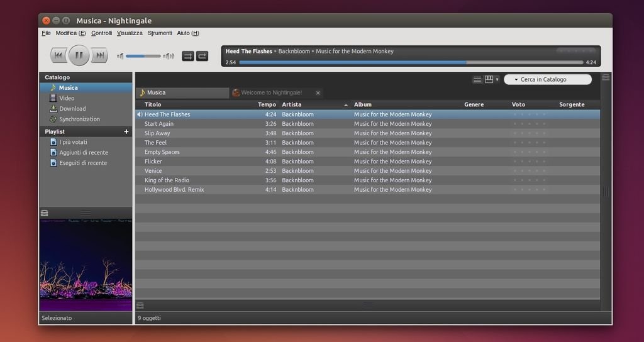Screen dimensions: 644x342
Task: Skip forward to the next track
Action: (99, 56)
